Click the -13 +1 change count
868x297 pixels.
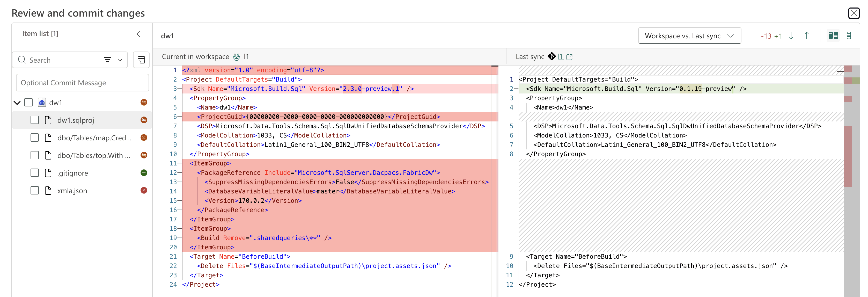771,36
